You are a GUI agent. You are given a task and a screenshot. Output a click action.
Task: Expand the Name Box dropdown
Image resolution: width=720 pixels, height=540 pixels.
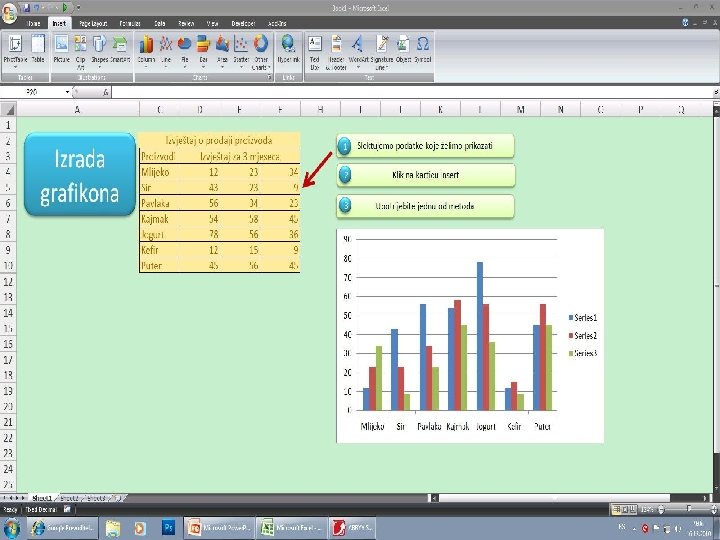(68, 92)
